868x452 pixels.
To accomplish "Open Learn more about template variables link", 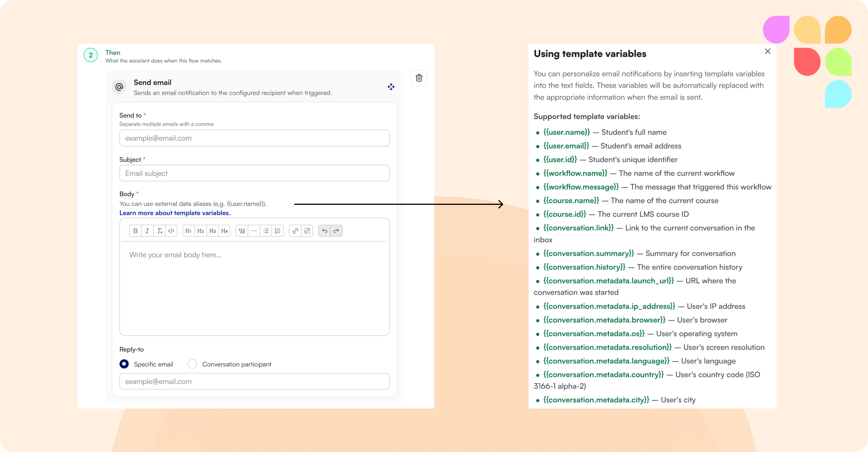I will point(175,213).
